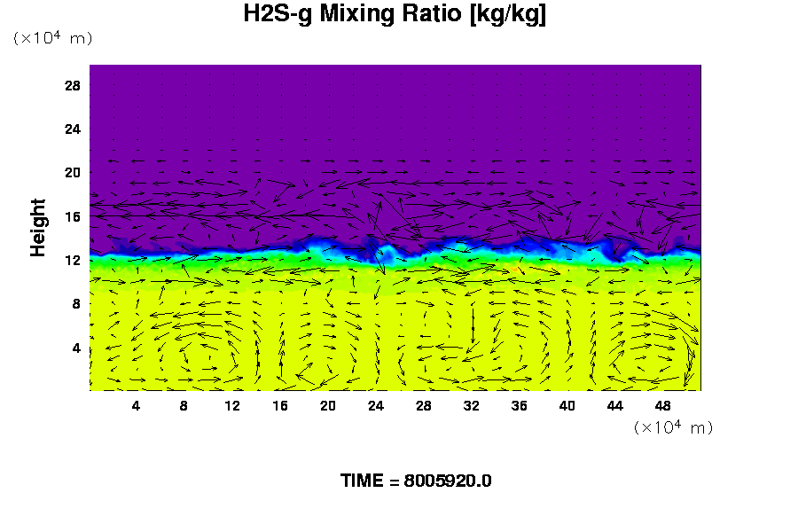
Task: Click y-axis tick label 16
Action: click(73, 215)
